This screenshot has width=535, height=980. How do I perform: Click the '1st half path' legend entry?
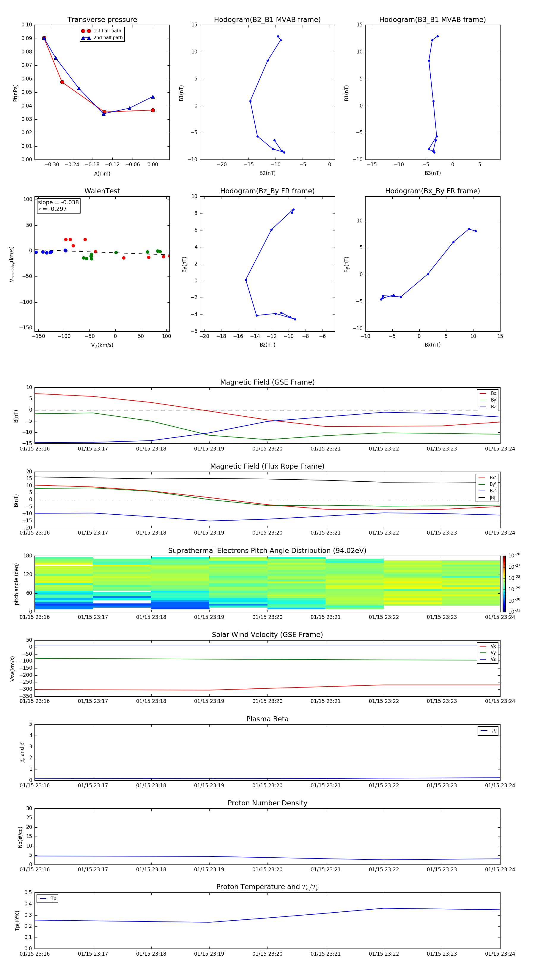click(x=101, y=31)
